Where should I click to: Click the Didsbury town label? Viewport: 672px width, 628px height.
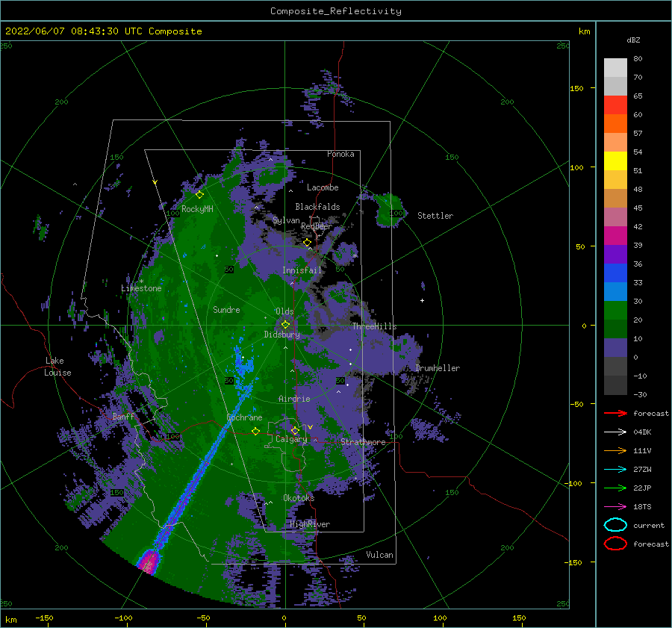pyautogui.click(x=281, y=335)
